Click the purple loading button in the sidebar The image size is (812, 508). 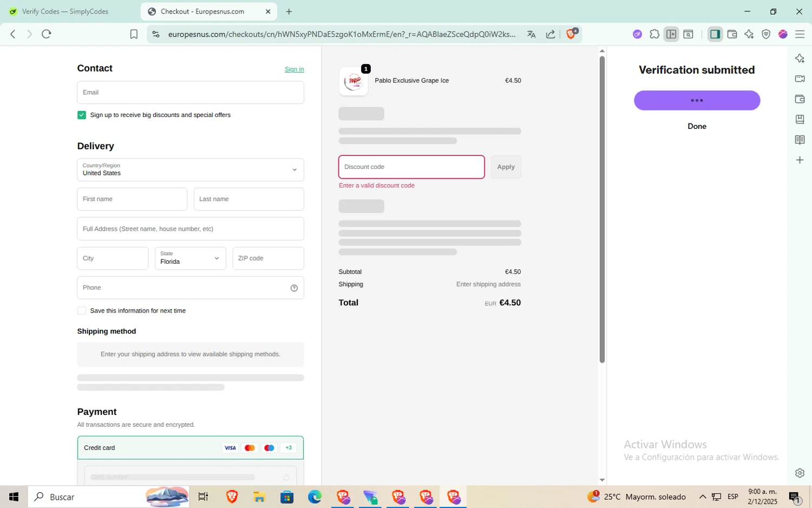697,100
